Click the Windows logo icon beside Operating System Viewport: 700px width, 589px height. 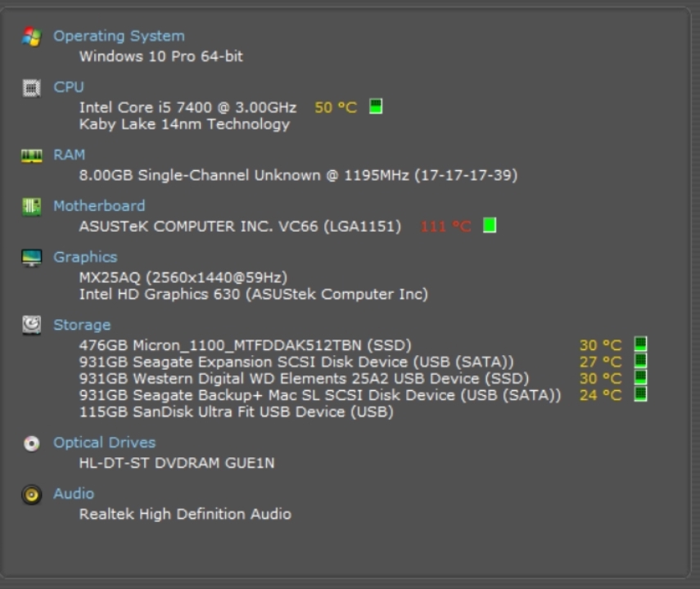pos(31,37)
